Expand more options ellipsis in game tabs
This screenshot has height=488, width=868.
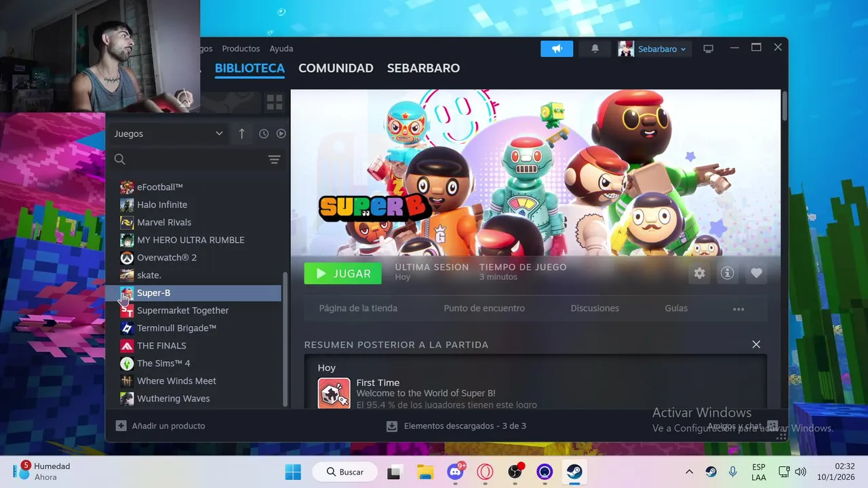tap(738, 308)
